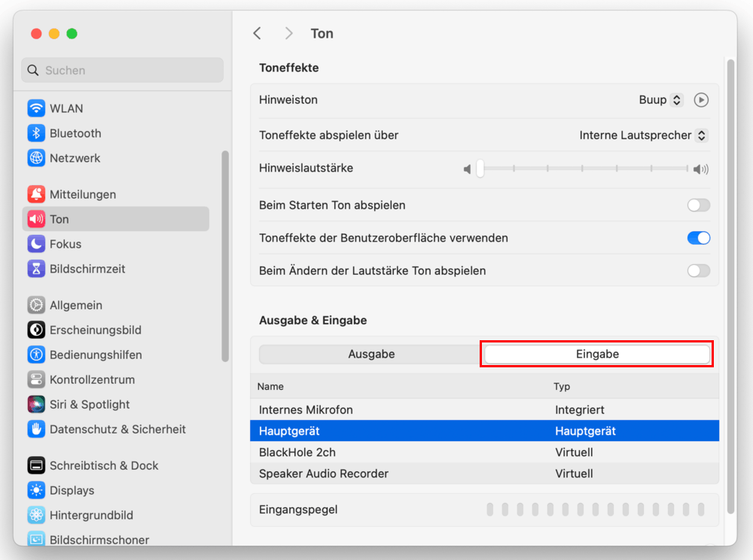This screenshot has width=753, height=560.
Task: Click the Bluetooth icon in sidebar
Action: pos(36,133)
